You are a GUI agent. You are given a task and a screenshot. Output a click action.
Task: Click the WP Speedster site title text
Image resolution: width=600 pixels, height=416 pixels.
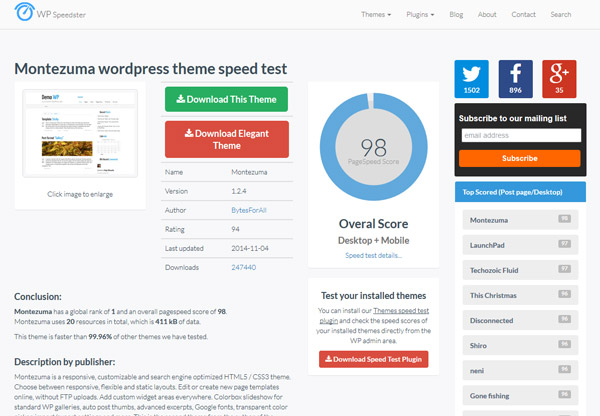point(61,15)
